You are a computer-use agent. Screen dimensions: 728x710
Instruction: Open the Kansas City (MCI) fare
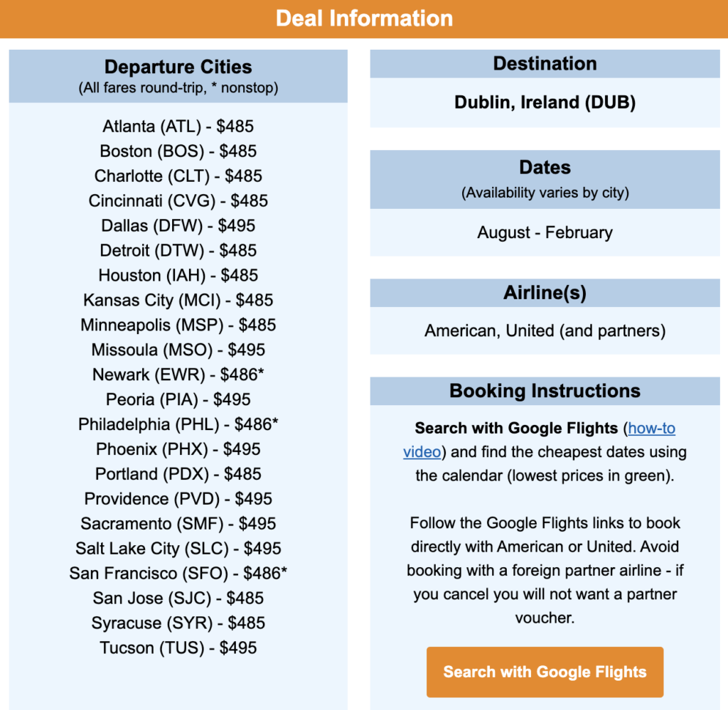coord(177,300)
